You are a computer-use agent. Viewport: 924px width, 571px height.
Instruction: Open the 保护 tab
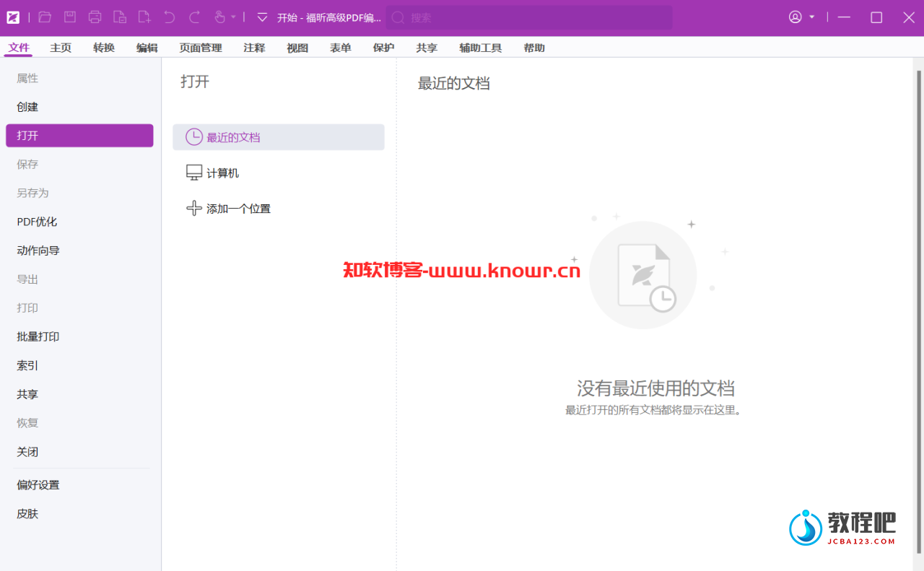click(x=384, y=48)
